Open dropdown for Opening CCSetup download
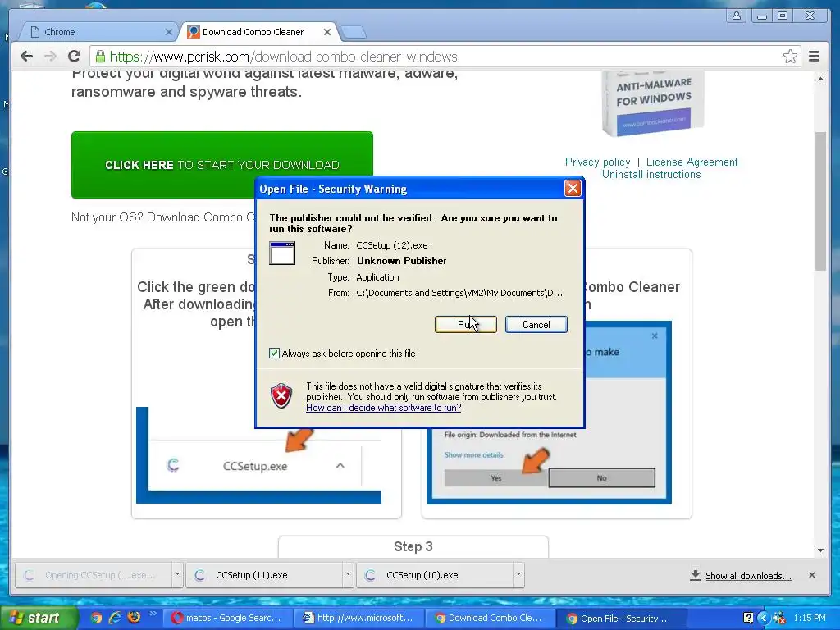Image resolution: width=840 pixels, height=630 pixels. pyautogui.click(x=177, y=575)
